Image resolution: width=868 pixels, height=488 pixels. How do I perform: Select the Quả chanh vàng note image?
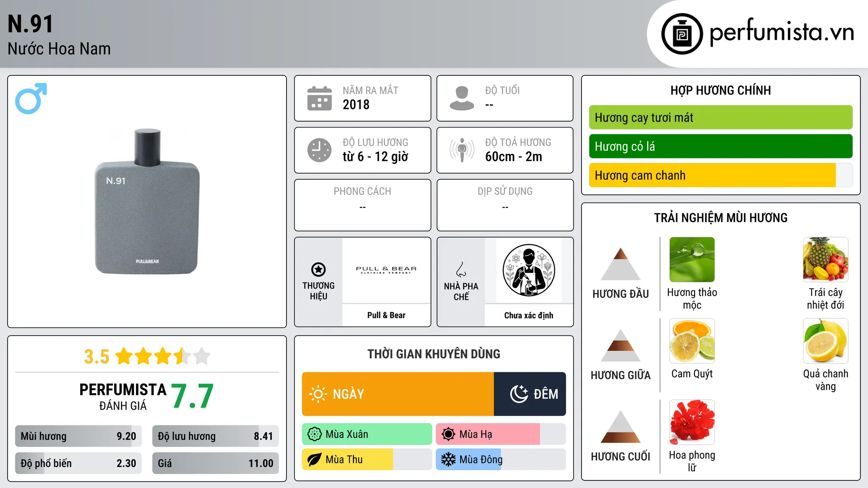(x=826, y=341)
